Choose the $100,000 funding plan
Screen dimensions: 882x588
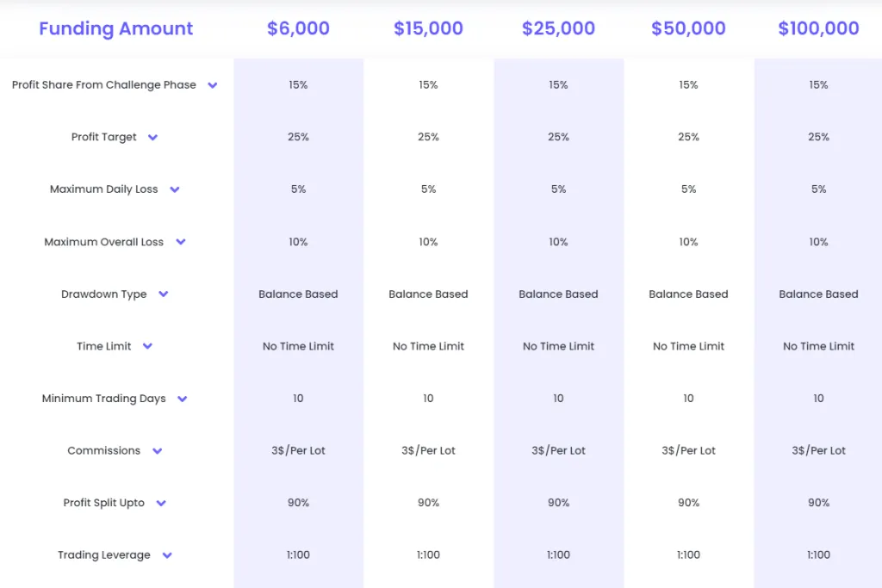coord(818,28)
